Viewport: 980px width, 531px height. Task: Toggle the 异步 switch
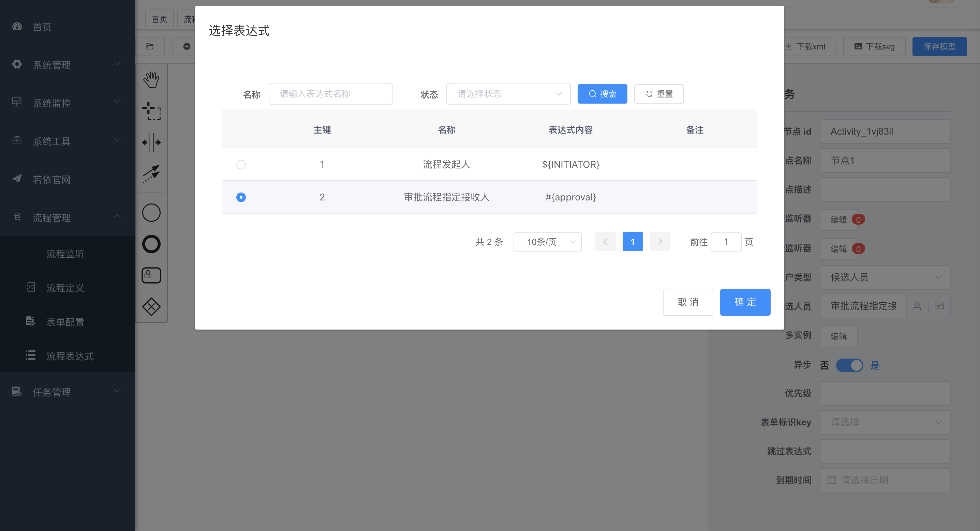click(x=849, y=365)
